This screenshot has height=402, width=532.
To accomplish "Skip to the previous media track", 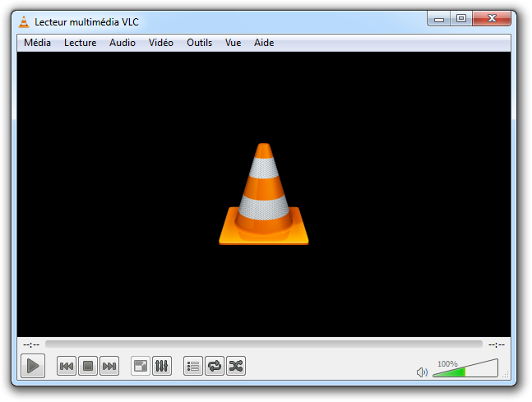I will tap(67, 366).
